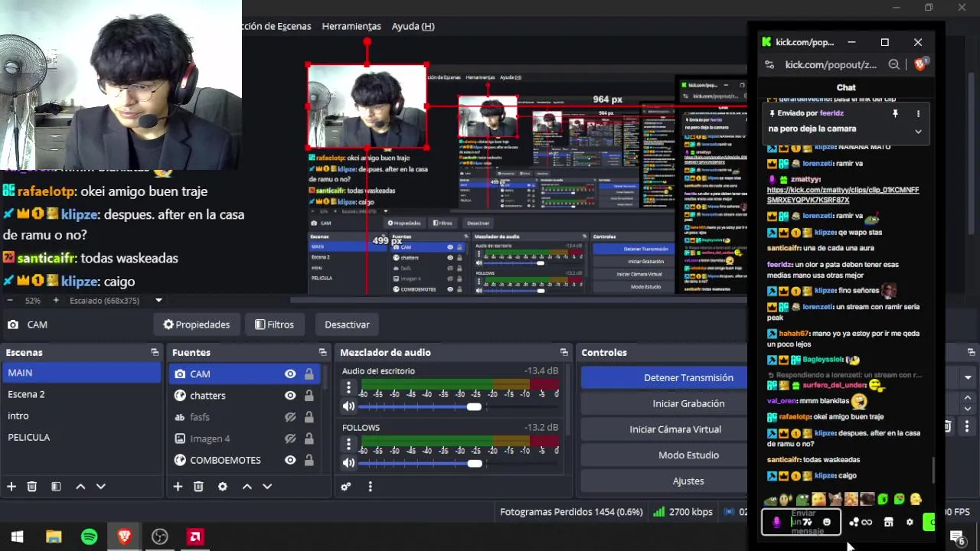Open Ajustes settings button
980x551 pixels.
click(688, 481)
